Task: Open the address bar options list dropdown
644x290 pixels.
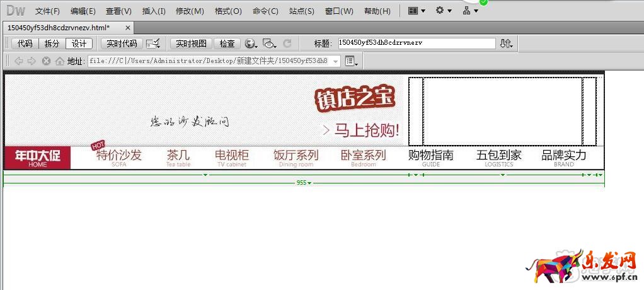Action: coord(351,61)
